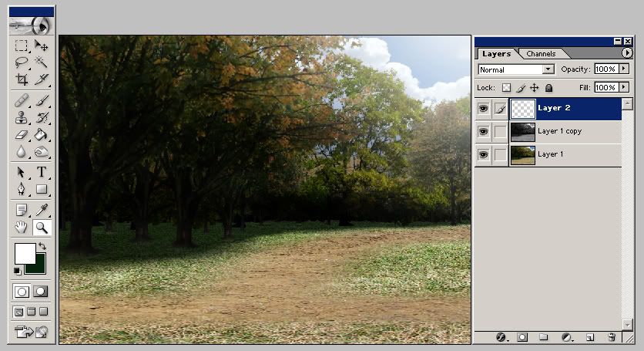
Task: Pick the Clone Stamp tool
Action: (22, 117)
